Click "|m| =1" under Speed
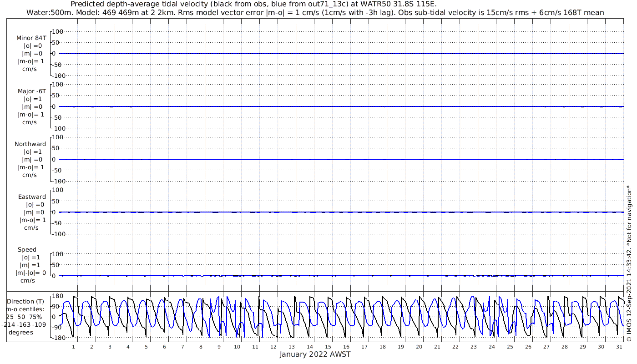This screenshot has width=637, height=364. pos(30,265)
